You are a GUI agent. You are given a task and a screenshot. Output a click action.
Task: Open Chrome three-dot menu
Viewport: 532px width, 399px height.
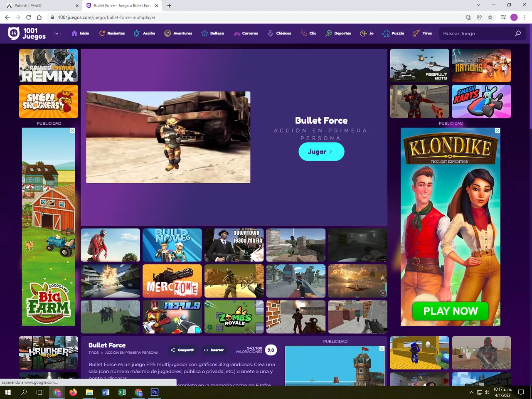pos(525,17)
